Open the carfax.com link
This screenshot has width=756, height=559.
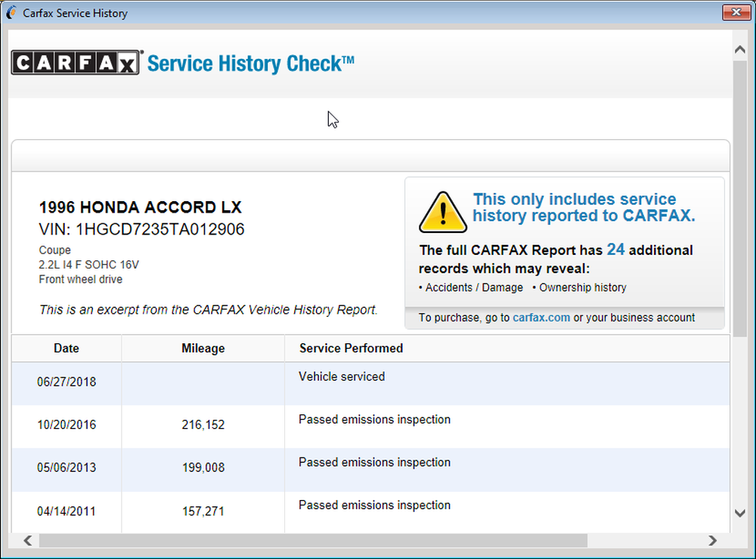pyautogui.click(x=541, y=318)
